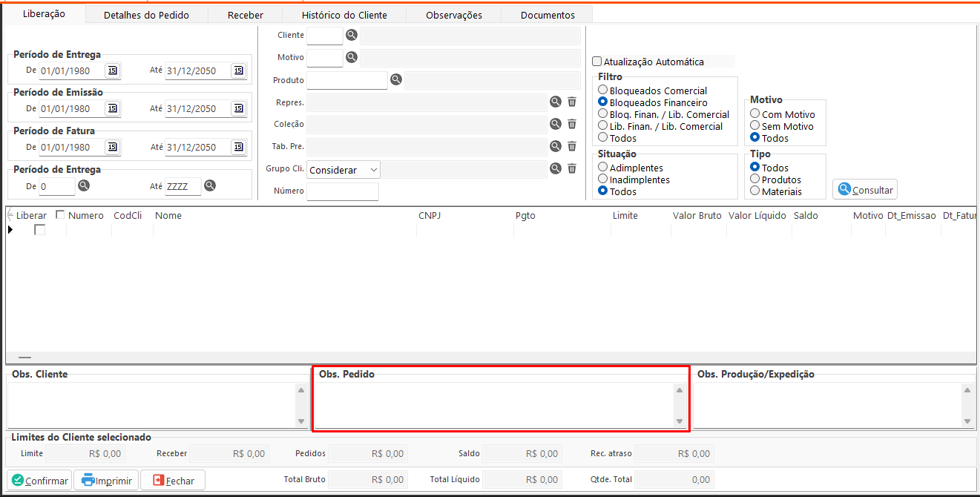
Task: Open calendar for Período de Emissão start date
Action: tap(112, 108)
